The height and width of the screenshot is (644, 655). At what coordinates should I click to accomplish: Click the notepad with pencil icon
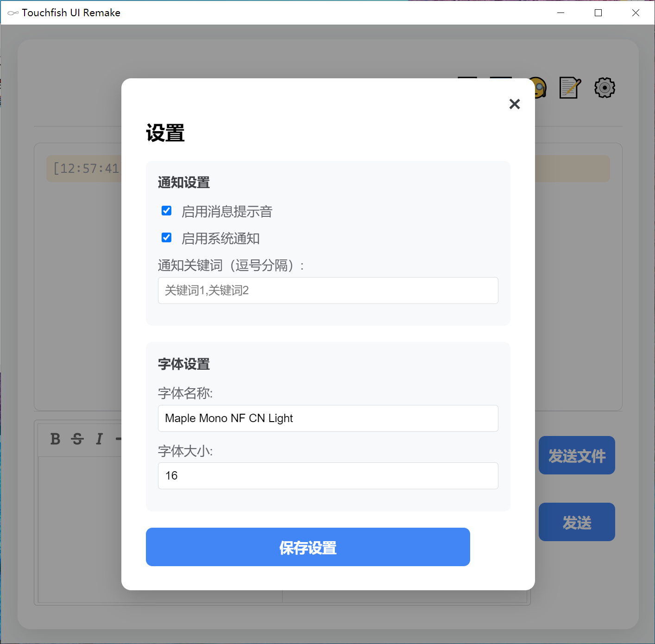pos(570,88)
